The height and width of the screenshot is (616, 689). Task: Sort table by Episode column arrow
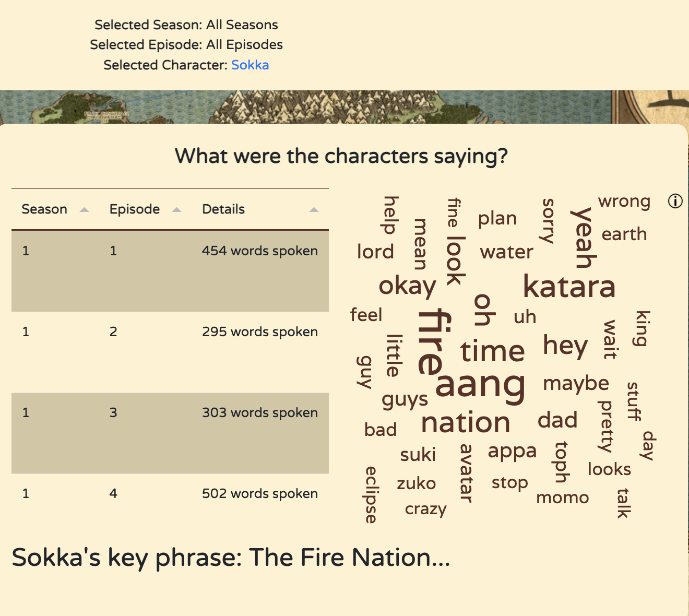[176, 210]
